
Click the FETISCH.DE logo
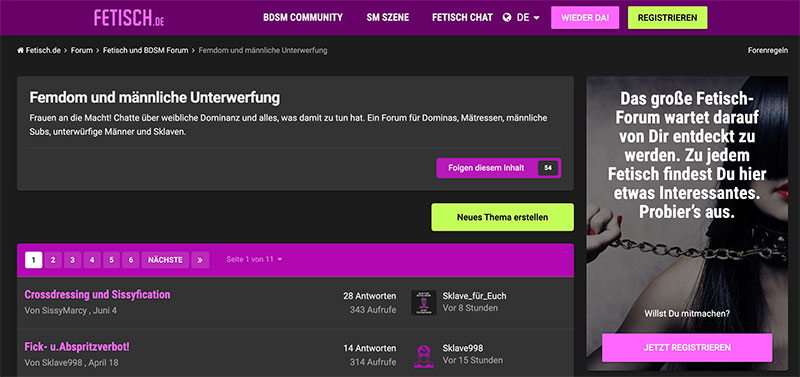129,18
